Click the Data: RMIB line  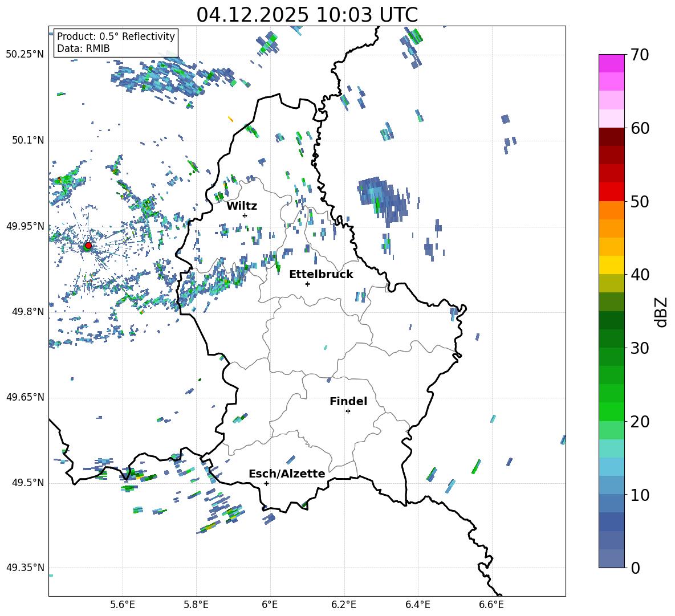tap(83, 48)
